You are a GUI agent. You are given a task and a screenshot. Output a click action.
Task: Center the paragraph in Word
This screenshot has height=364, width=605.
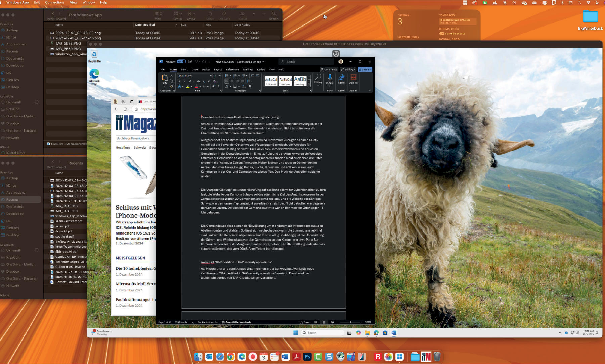tap(232, 81)
